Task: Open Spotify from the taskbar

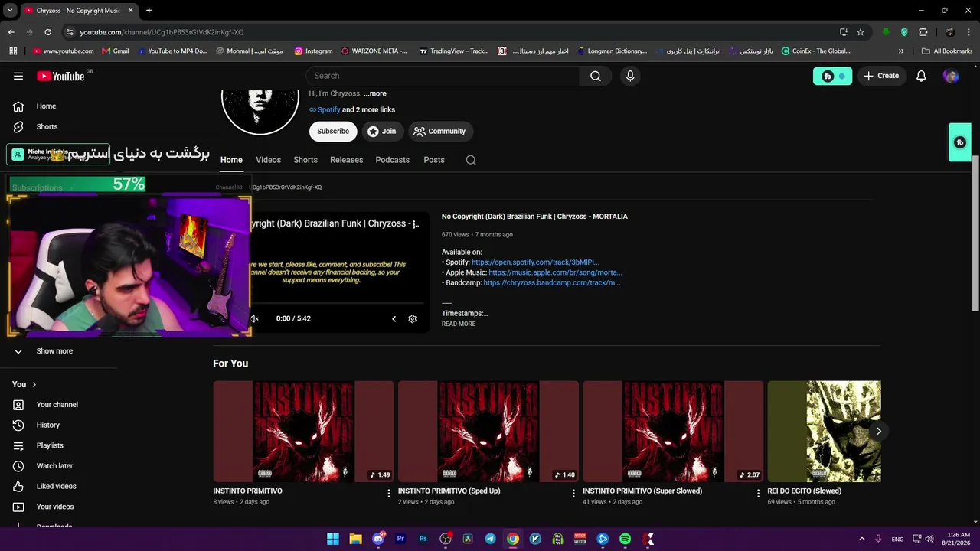Action: point(626,539)
